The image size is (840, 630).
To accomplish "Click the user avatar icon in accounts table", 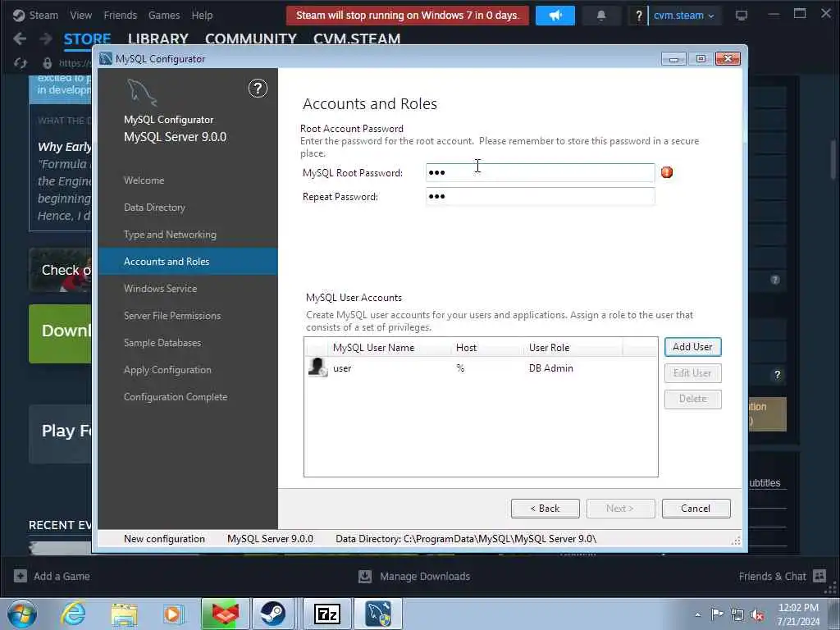I will click(x=317, y=367).
